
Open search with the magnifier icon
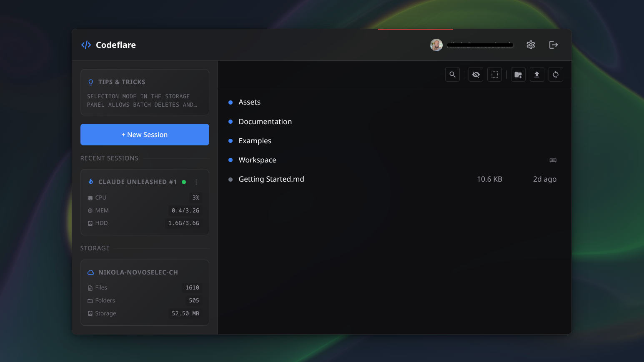click(452, 75)
